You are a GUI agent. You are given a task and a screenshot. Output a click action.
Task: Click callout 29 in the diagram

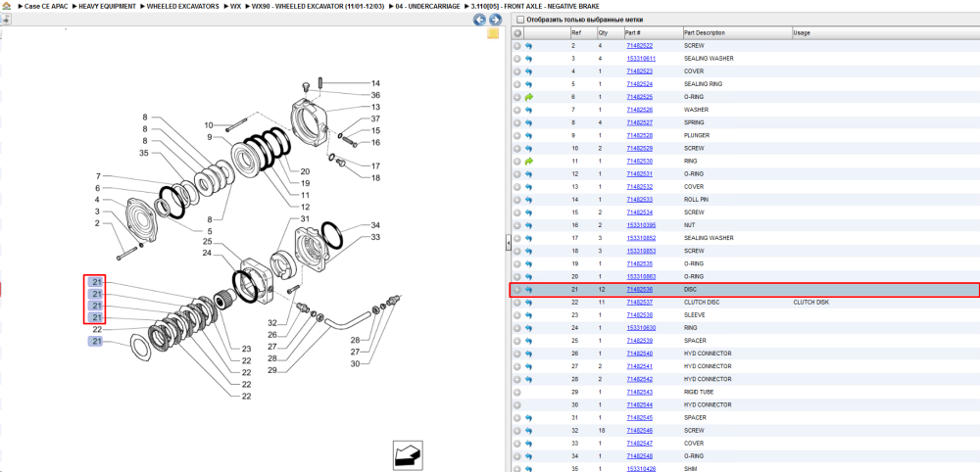coord(272,371)
